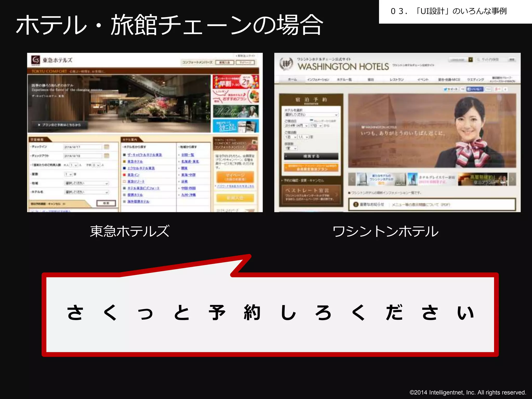Open the ベストレート宣言 banner
Viewport: 532px width, 399px height.
tap(311, 194)
